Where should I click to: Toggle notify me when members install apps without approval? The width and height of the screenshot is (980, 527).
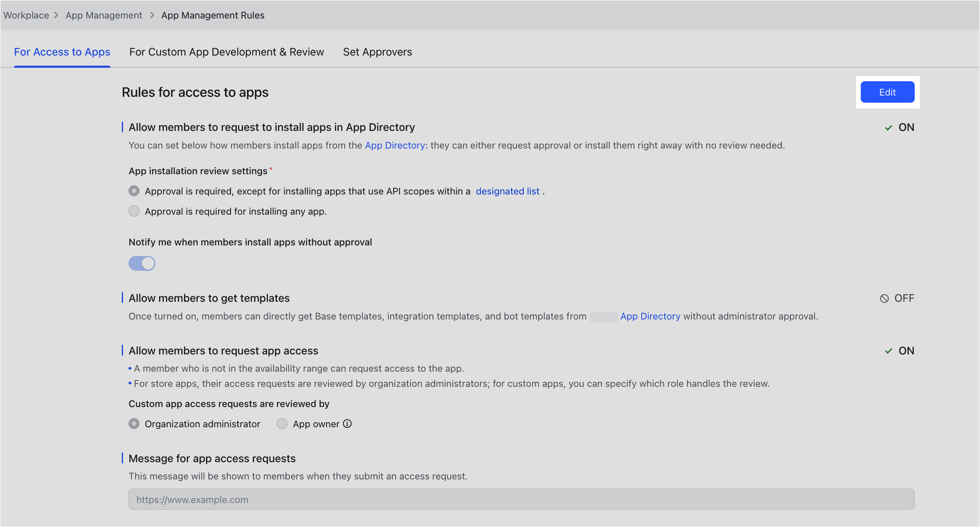(x=142, y=263)
